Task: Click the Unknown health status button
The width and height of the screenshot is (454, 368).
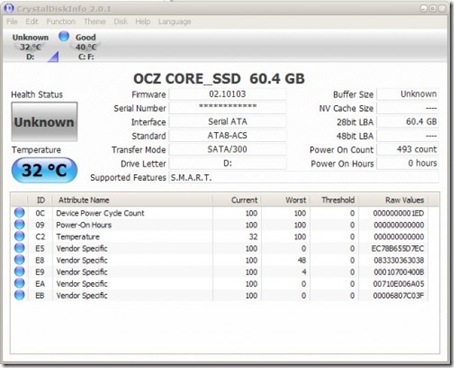Action: pyautogui.click(x=44, y=122)
